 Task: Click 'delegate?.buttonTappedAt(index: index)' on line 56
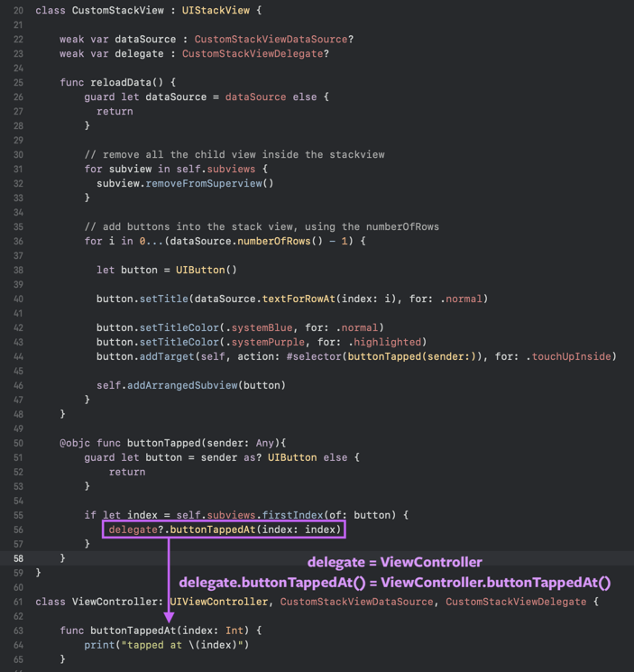tap(225, 529)
